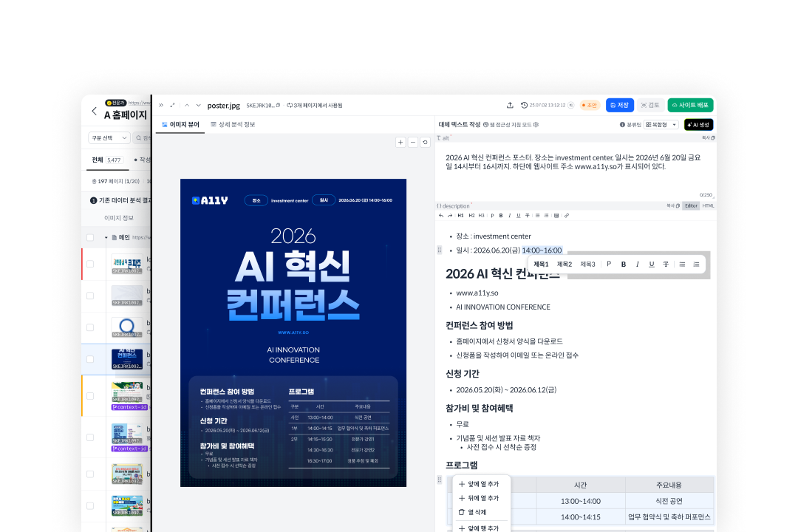Insert a hyperlink using the link icon
The height and width of the screenshot is (532, 798).
(566, 216)
